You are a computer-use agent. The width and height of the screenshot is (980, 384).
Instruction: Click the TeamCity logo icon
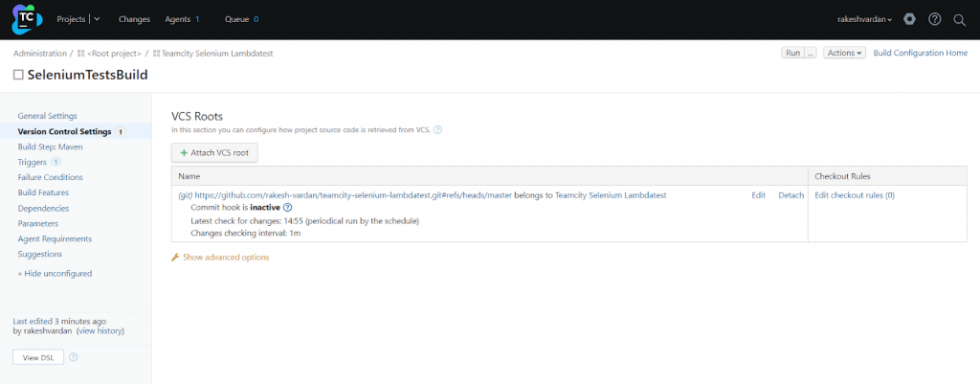28,18
